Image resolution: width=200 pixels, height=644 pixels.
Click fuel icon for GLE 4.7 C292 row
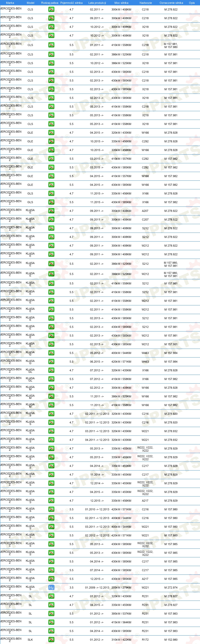coord(51,141)
